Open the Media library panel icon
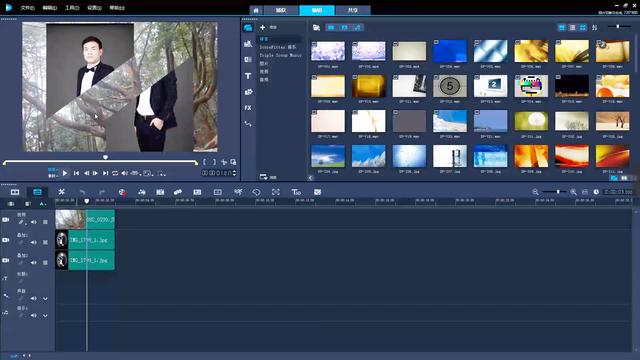Screen dimensions: 640x360 [248, 28]
